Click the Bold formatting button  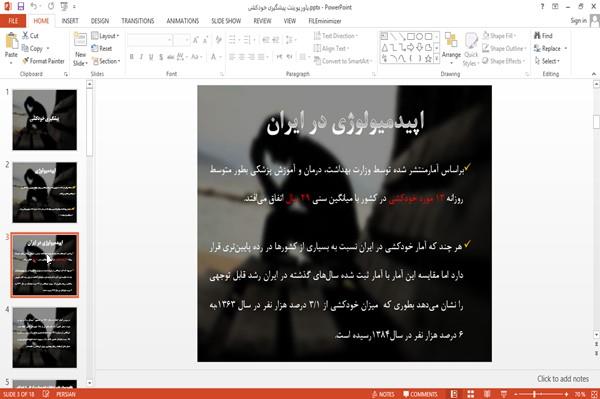tap(132, 57)
